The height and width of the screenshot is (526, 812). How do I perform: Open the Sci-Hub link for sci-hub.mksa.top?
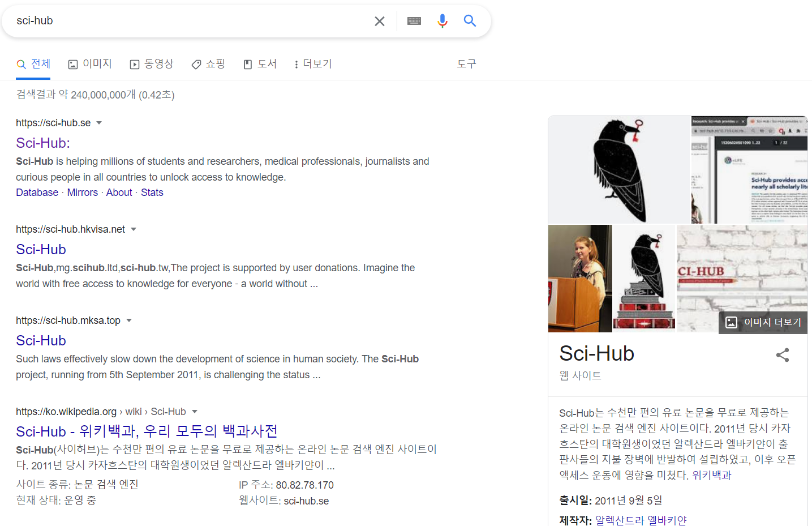click(x=41, y=340)
